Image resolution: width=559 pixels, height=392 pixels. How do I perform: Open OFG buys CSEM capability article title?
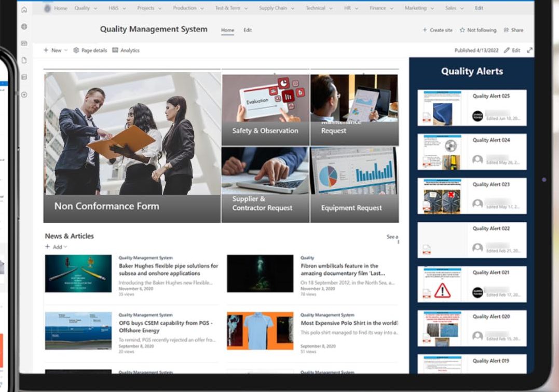click(166, 327)
